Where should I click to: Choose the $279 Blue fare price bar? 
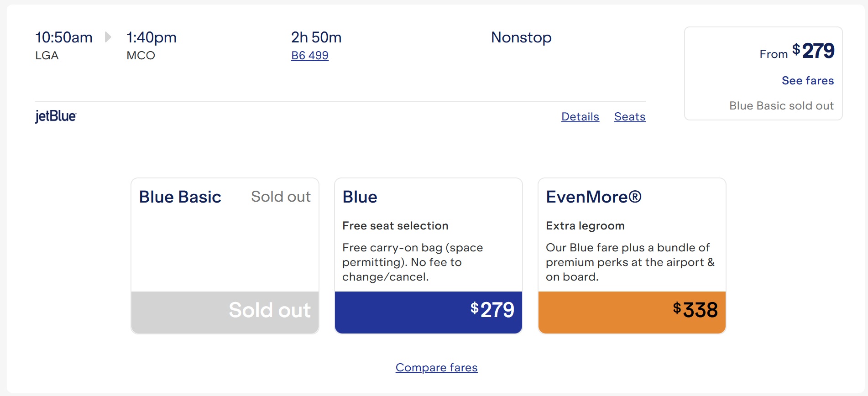click(x=429, y=313)
